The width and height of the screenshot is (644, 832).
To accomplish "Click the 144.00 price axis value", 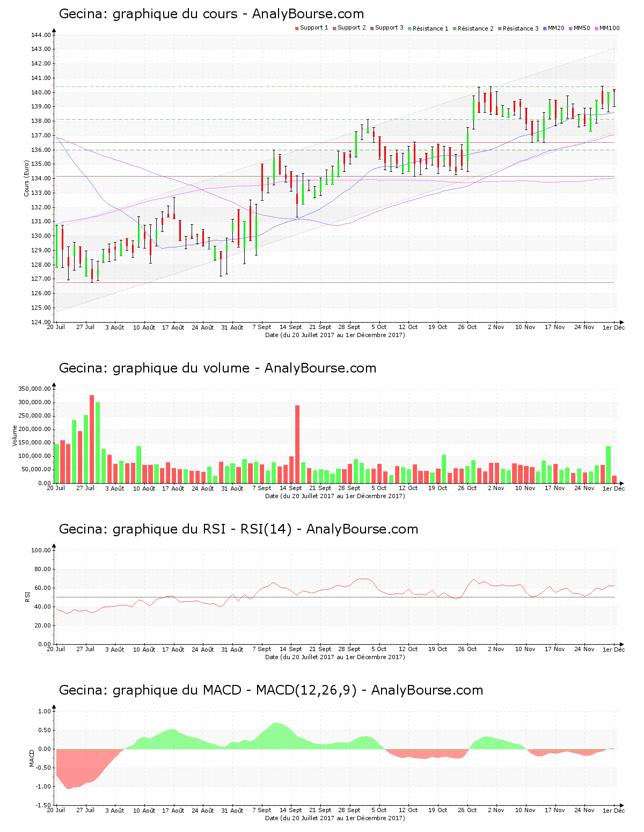I will (x=41, y=35).
